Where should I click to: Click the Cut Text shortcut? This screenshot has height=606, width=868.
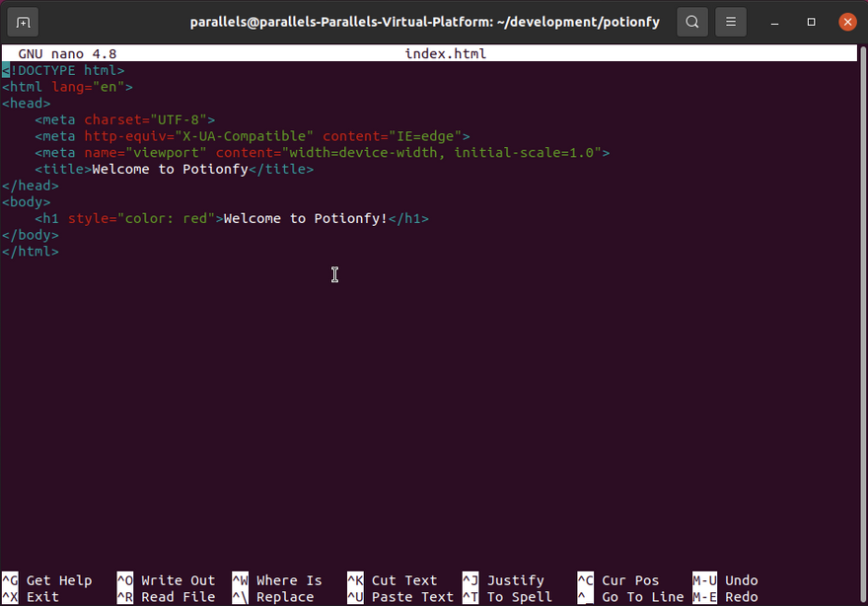[403, 580]
